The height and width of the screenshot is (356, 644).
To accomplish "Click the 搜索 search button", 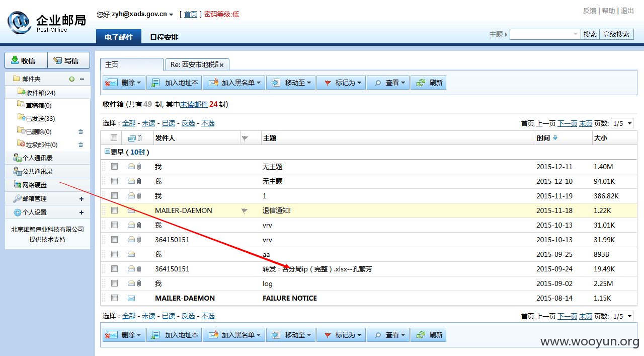I will [x=590, y=34].
